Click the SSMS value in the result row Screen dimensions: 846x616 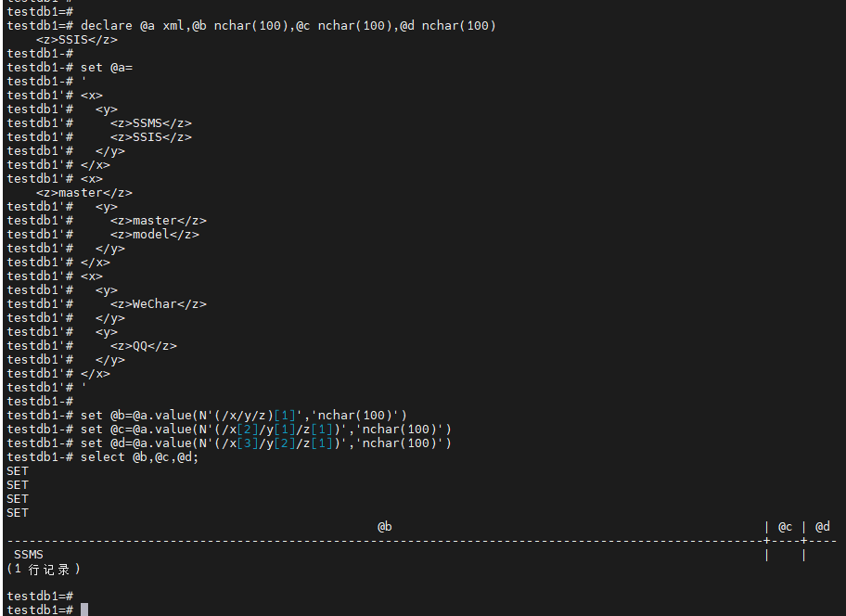click(x=29, y=554)
